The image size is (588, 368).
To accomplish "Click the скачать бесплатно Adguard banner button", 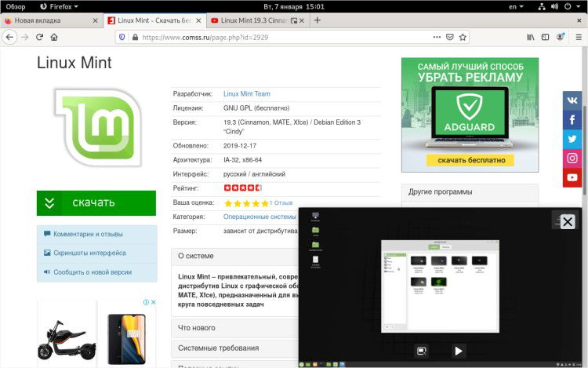I will click(x=470, y=160).
